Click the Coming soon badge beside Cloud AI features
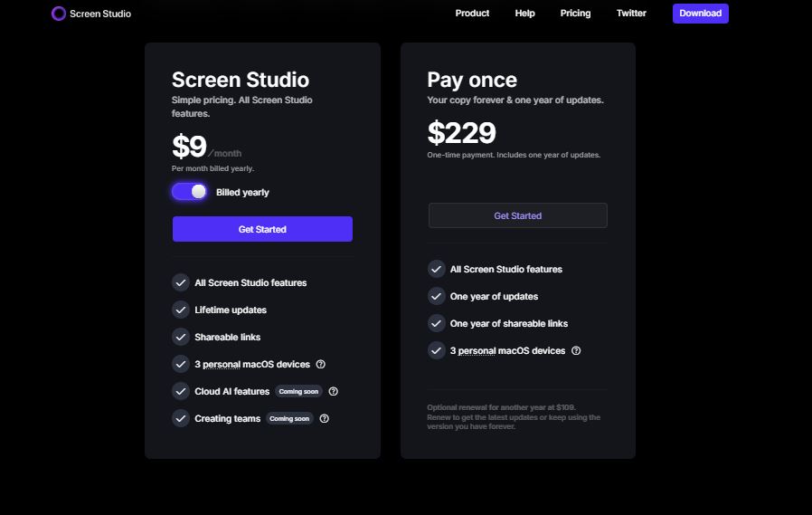The width and height of the screenshot is (812, 515). pos(298,392)
